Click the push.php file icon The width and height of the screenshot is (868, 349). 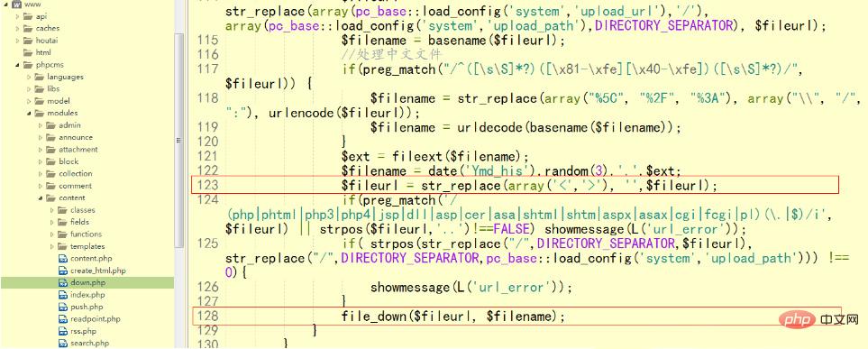(62, 307)
